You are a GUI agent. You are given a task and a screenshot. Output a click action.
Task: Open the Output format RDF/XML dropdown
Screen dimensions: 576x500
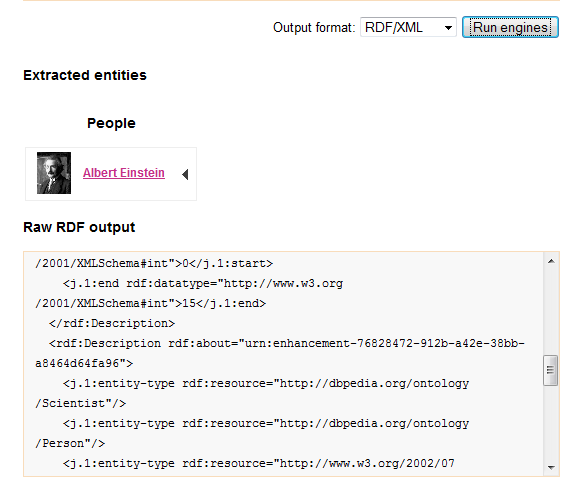408,27
